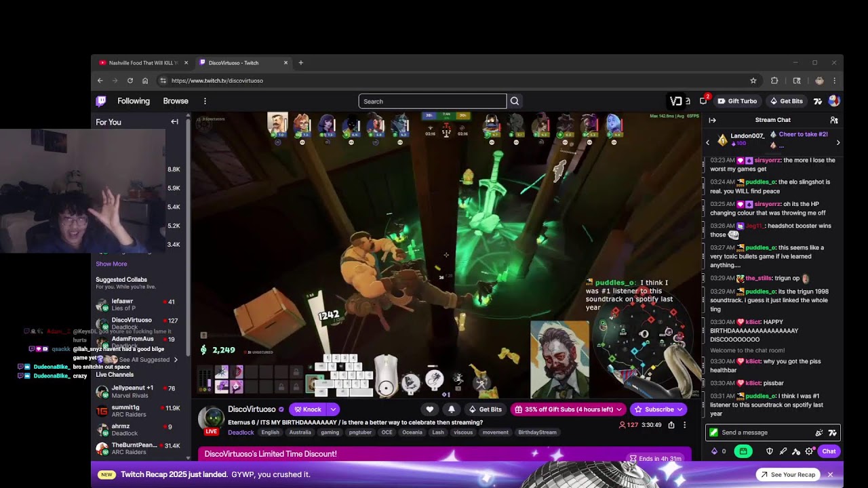
Task: Select the Australia tag
Action: point(300,432)
